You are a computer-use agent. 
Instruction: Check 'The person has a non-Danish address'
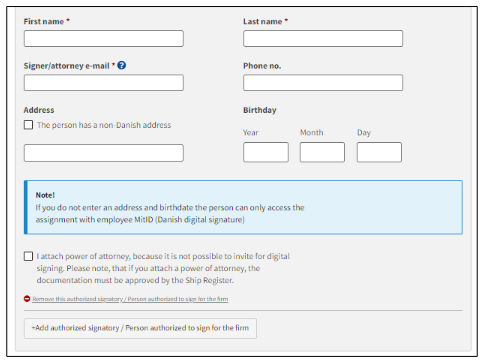click(28, 125)
